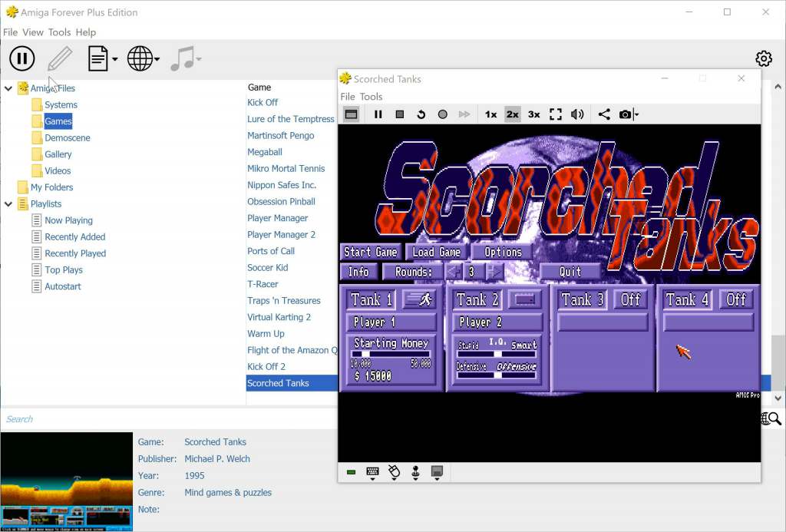Screen dimensions: 786x532
Task: Click the Tank 1 label button
Action: coord(372,300)
